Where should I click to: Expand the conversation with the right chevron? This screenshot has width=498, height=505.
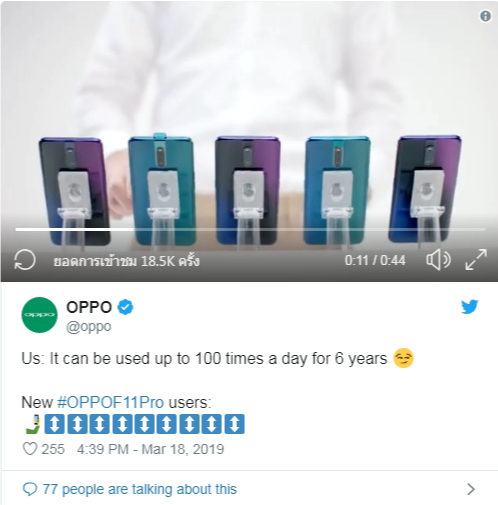[471, 489]
